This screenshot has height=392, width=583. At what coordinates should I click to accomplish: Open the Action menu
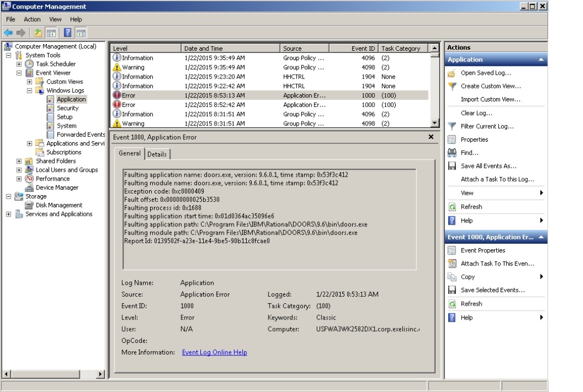[x=32, y=19]
